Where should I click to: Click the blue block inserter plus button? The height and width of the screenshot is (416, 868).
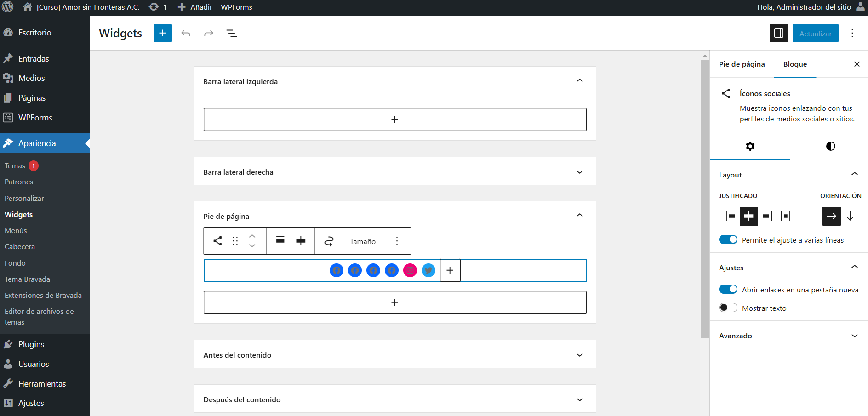coord(162,33)
